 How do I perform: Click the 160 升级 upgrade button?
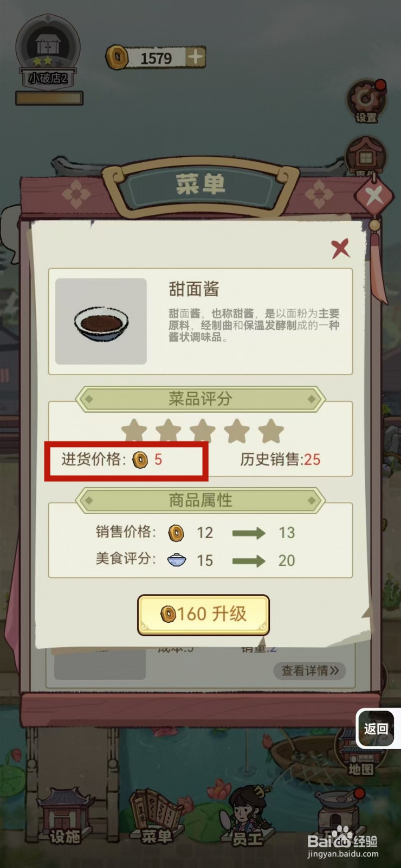[x=203, y=614]
